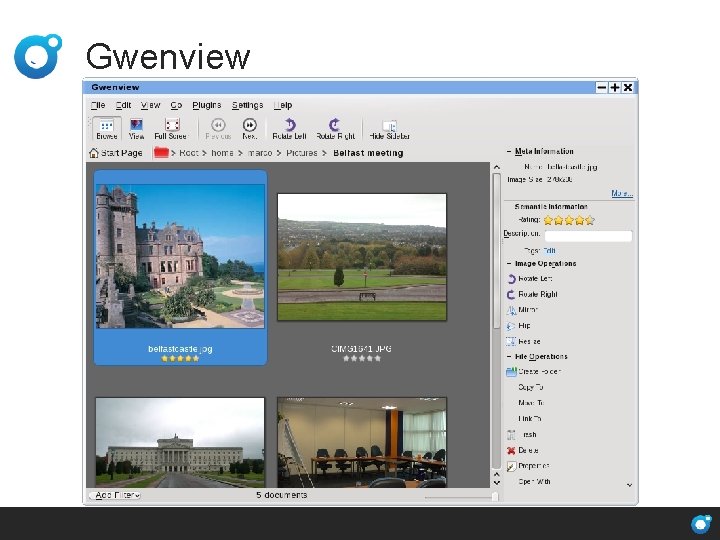Collapse the File Operations section
Screen dimensions: 720x540
509,356
